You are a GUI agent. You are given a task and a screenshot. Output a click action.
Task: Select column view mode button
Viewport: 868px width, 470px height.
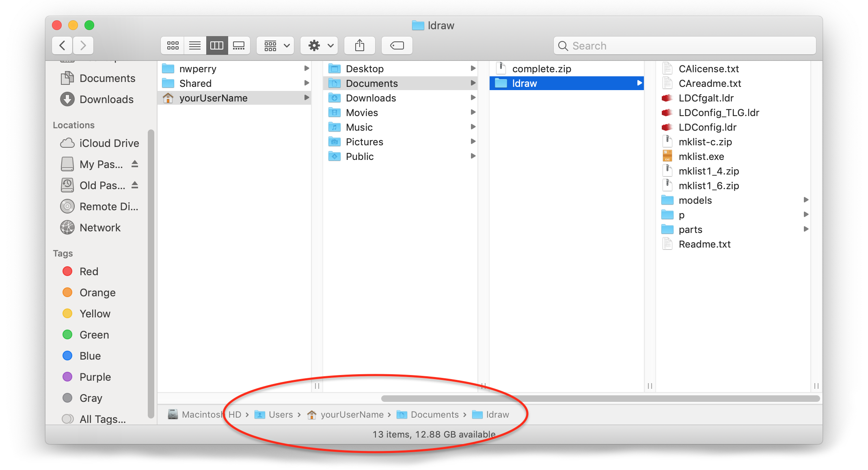(x=217, y=45)
